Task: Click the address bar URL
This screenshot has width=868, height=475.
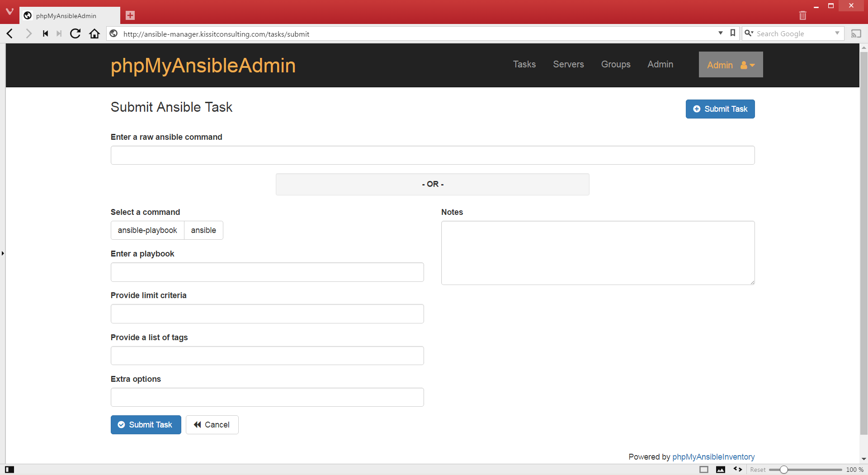Action: point(216,34)
